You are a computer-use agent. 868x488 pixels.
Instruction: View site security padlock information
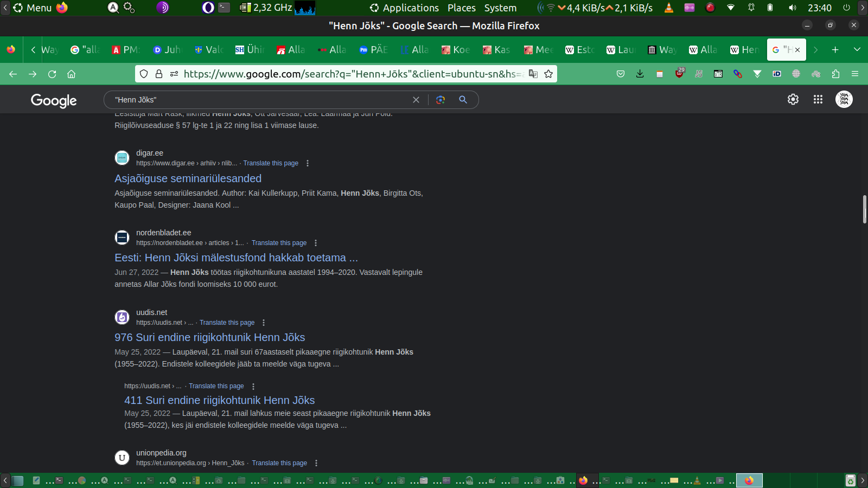tap(159, 74)
